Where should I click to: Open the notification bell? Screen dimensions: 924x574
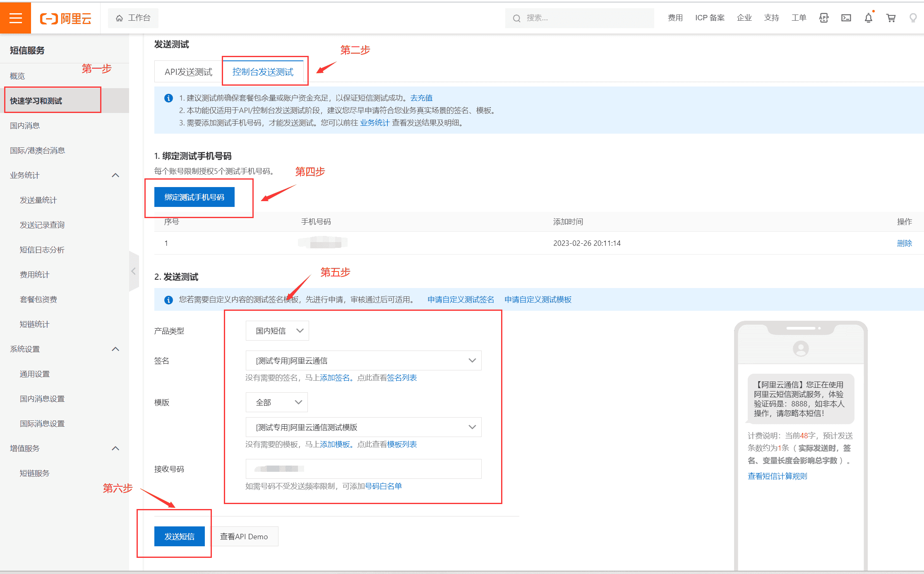pyautogui.click(x=869, y=18)
